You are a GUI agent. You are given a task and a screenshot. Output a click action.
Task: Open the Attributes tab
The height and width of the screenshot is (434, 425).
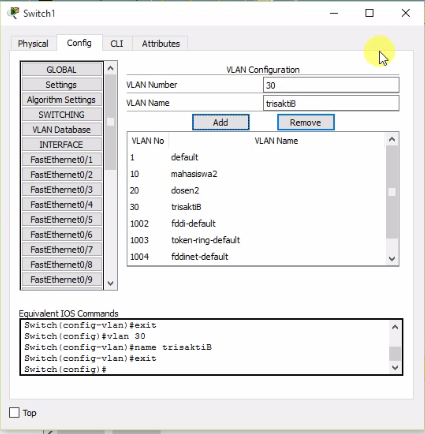tap(161, 44)
